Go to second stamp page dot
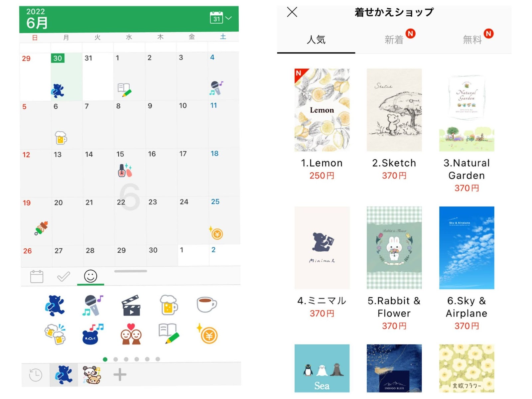 coord(116,359)
